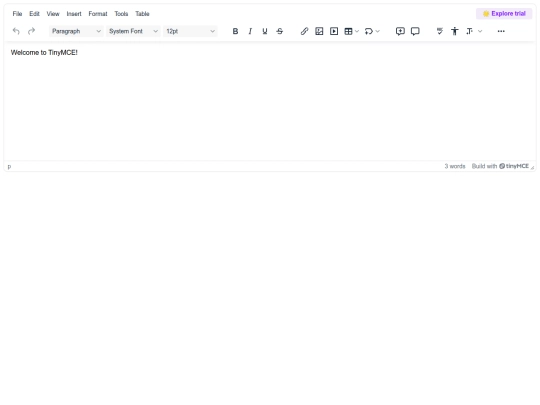Open the Edit menu
This screenshot has height=405, width=540.
[34, 14]
